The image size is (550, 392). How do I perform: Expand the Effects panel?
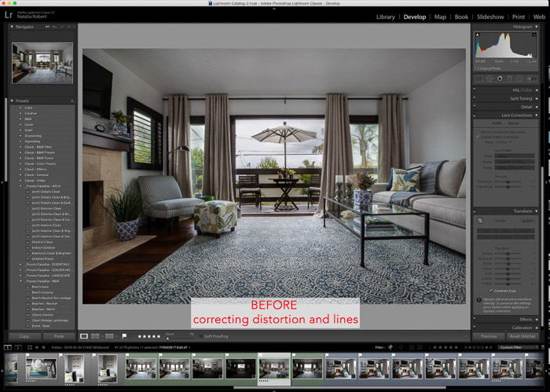coord(537,320)
